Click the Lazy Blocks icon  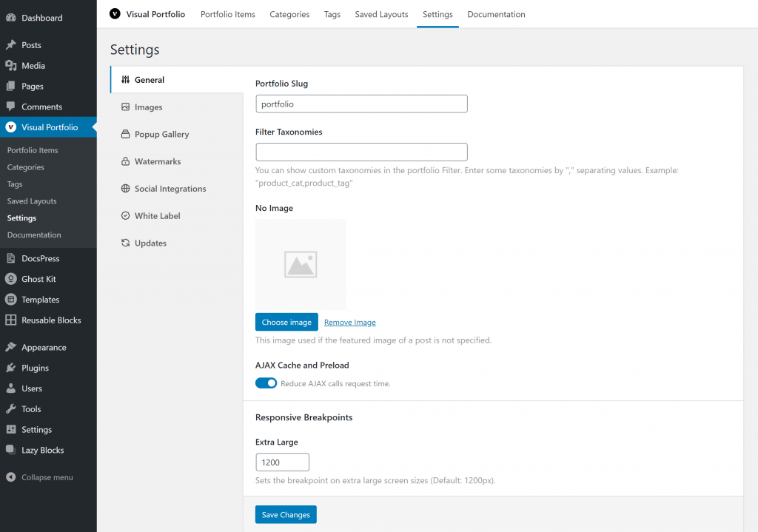point(10,450)
